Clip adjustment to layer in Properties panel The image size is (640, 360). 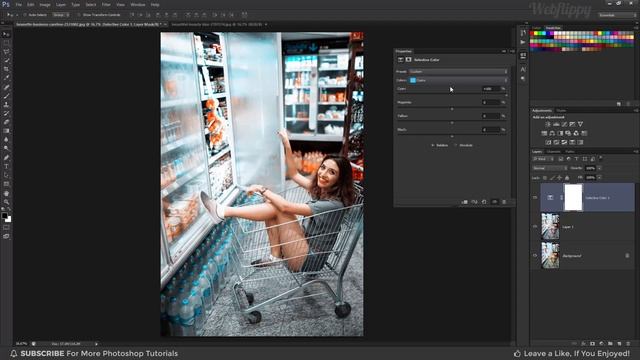click(x=464, y=202)
